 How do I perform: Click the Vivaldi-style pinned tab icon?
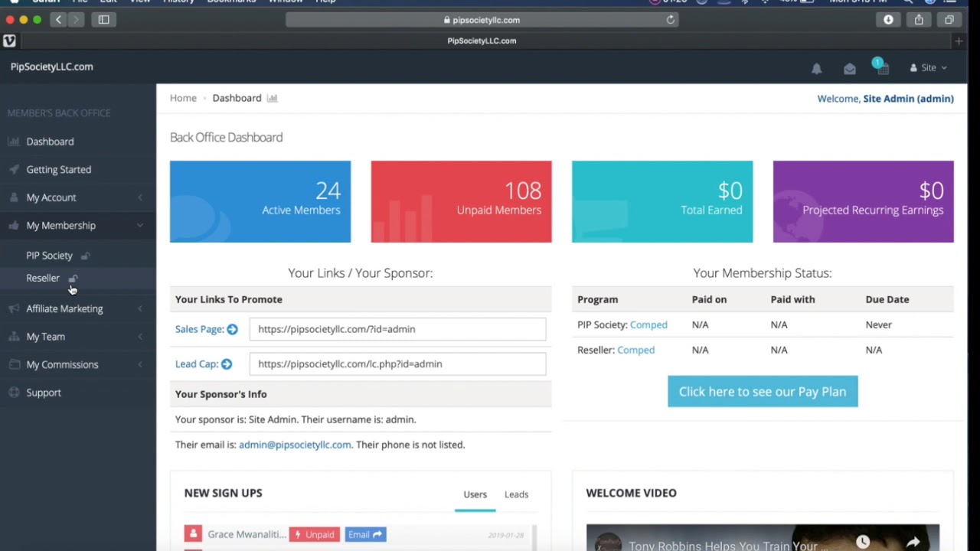tap(9, 41)
